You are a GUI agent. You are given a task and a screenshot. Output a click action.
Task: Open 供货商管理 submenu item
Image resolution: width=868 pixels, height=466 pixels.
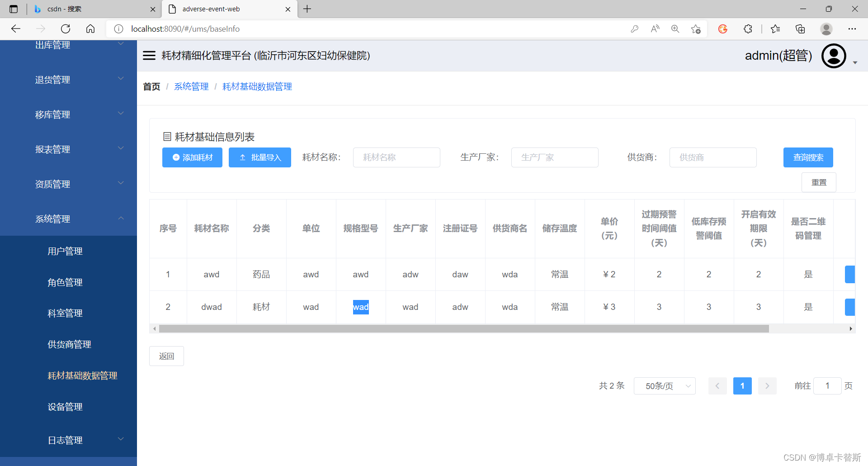tap(69, 344)
